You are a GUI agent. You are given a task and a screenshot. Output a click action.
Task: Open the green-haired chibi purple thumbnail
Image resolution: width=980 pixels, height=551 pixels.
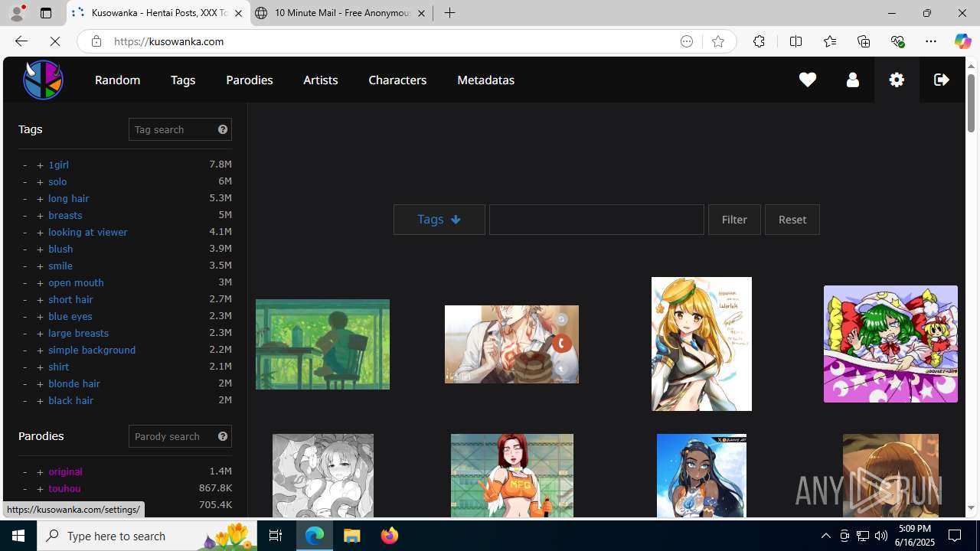point(890,344)
